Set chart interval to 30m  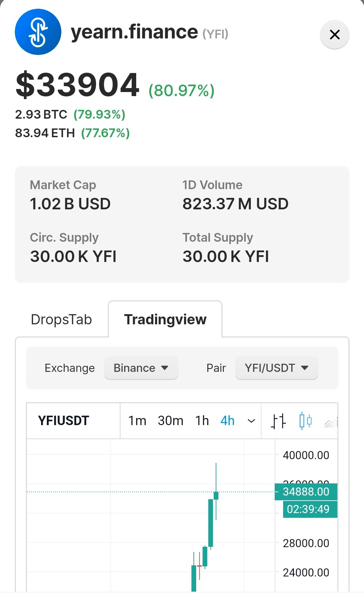(171, 421)
